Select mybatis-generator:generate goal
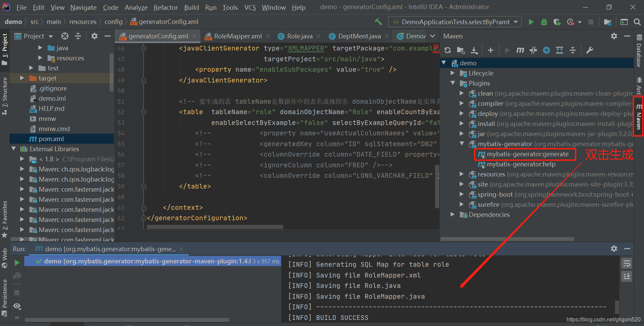644x326 pixels. click(528, 154)
